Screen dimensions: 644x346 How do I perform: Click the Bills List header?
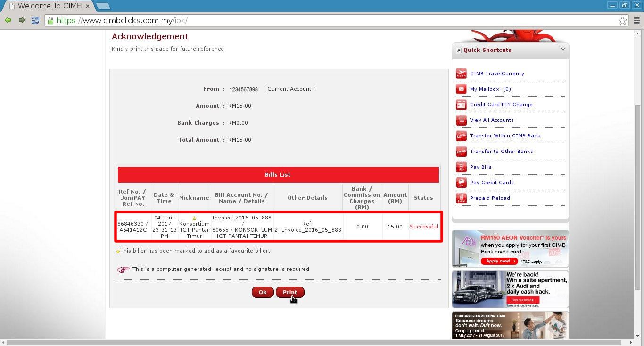pos(278,175)
